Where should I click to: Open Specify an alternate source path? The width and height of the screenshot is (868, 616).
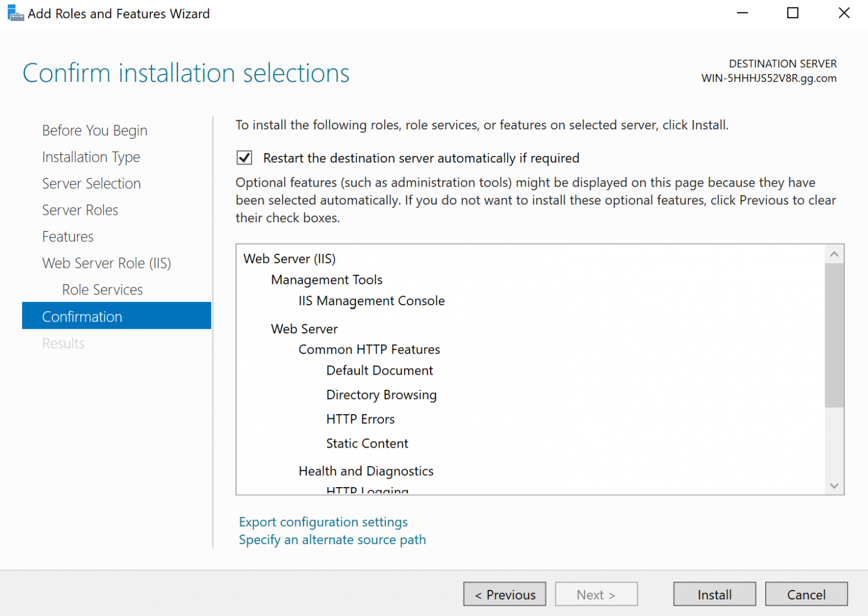pyautogui.click(x=332, y=540)
